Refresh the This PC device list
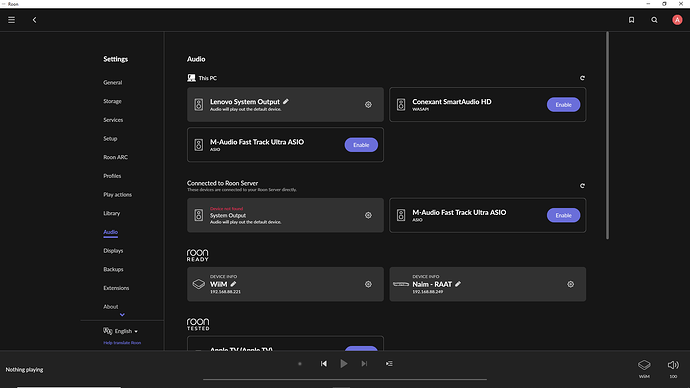690x388 pixels. click(x=582, y=78)
